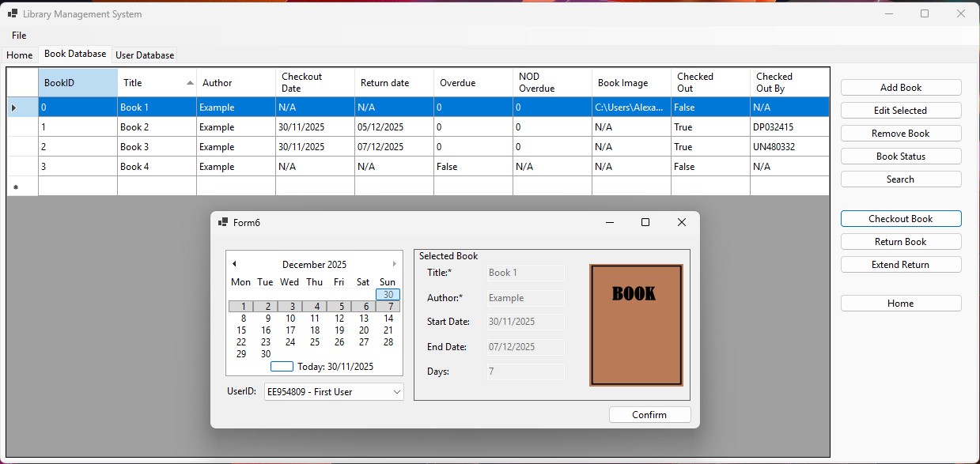This screenshot has width=980, height=464.
Task: Select the Book 1 row header arrow
Action: click(x=13, y=108)
